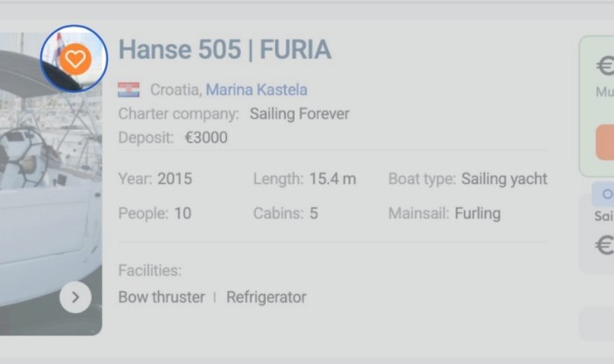This screenshot has width=614, height=364.
Task: Click the Bow thruster facility
Action: pos(161,297)
